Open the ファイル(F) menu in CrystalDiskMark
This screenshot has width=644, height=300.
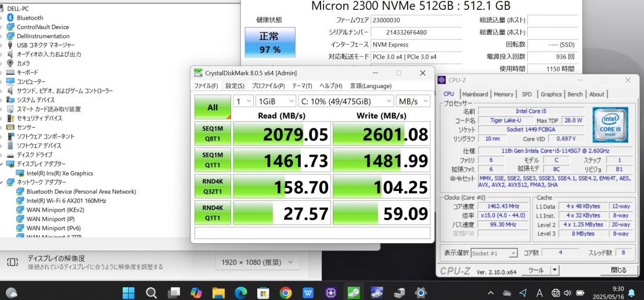(206, 86)
